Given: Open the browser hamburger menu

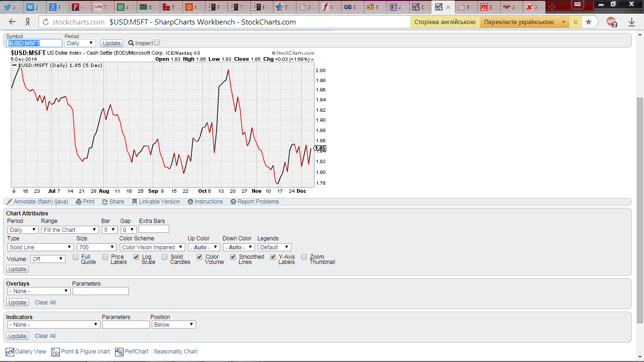Looking at the screenshot, I should [577, 4].
